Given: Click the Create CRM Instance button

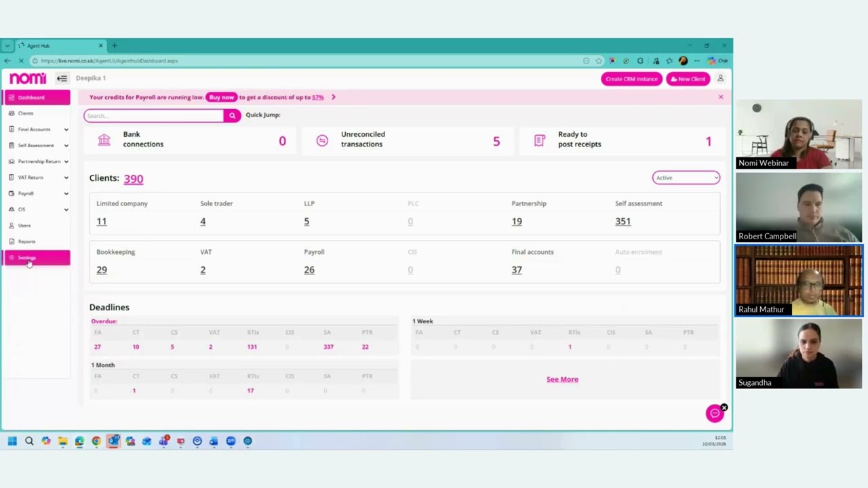Looking at the screenshot, I should pyautogui.click(x=631, y=79).
